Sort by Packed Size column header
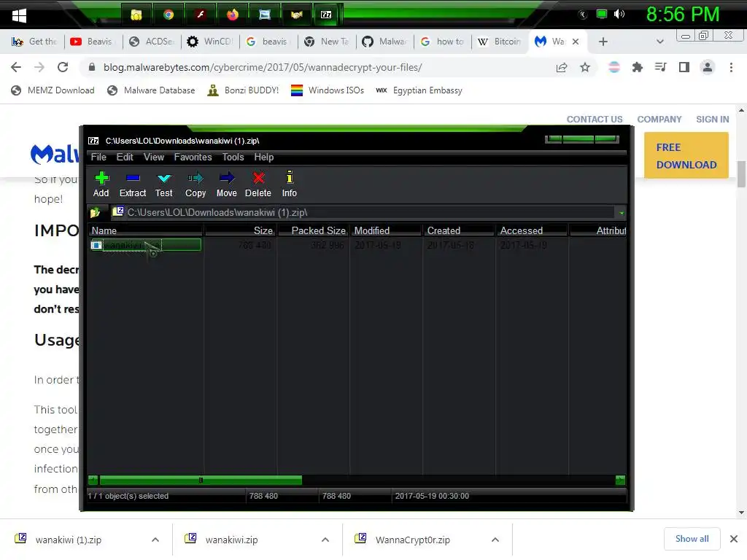Screen dimensions: 747x560 314,230
